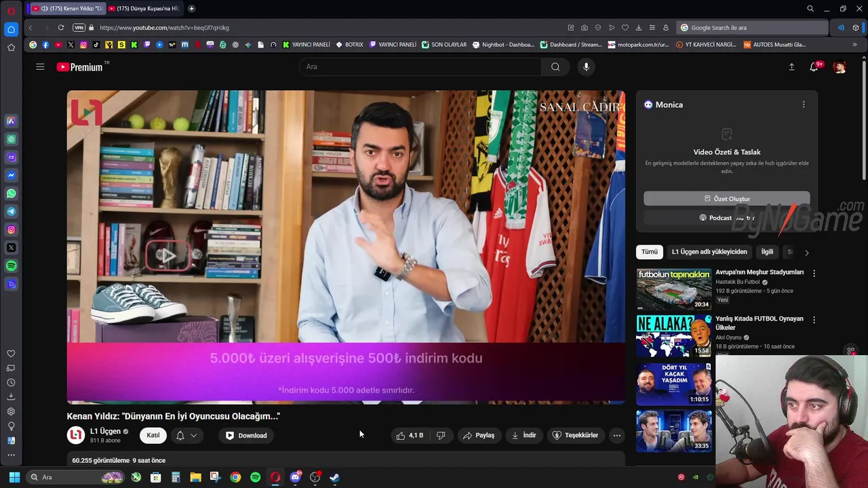Show more bookmarks with double chevron
Viewport: 868px width, 488px height.
click(854, 45)
